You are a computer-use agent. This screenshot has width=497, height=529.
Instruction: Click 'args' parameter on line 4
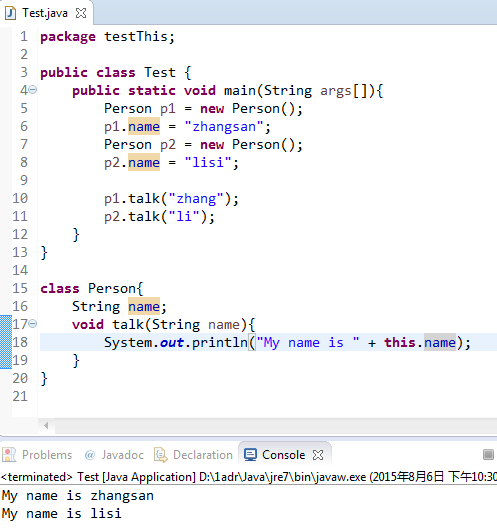[336, 90]
